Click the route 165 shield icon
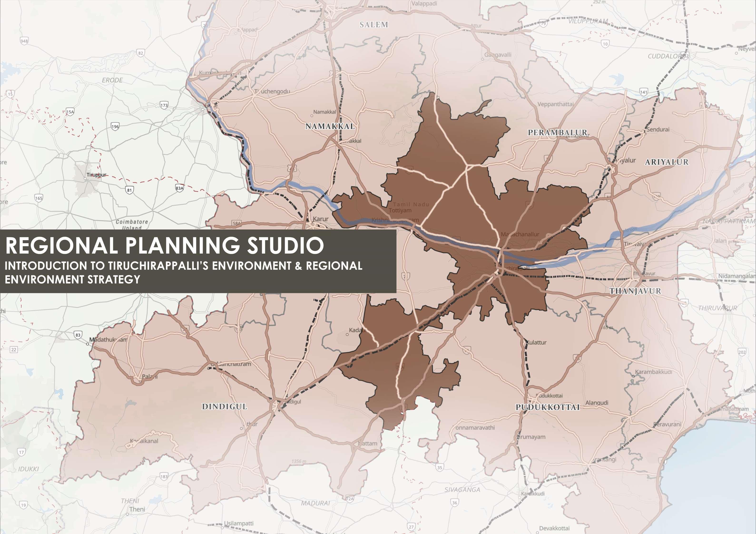 pos(39,198)
